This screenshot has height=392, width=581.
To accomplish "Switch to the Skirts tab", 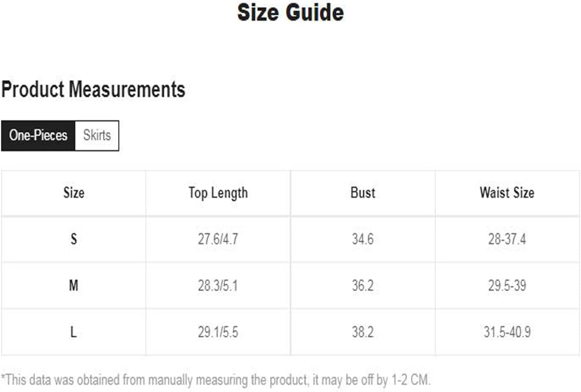I will pyautogui.click(x=97, y=136).
